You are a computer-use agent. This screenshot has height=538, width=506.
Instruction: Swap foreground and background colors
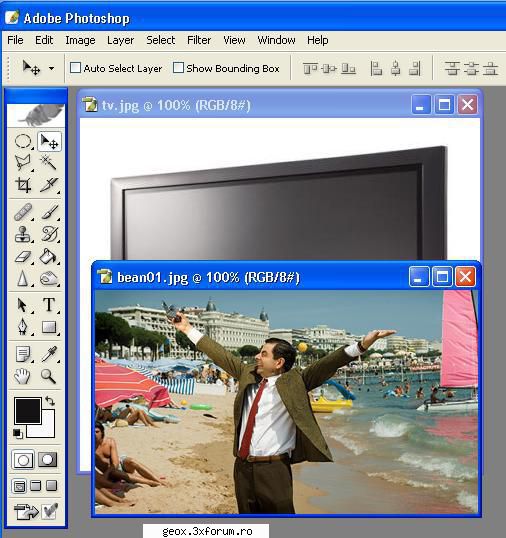pos(50,401)
